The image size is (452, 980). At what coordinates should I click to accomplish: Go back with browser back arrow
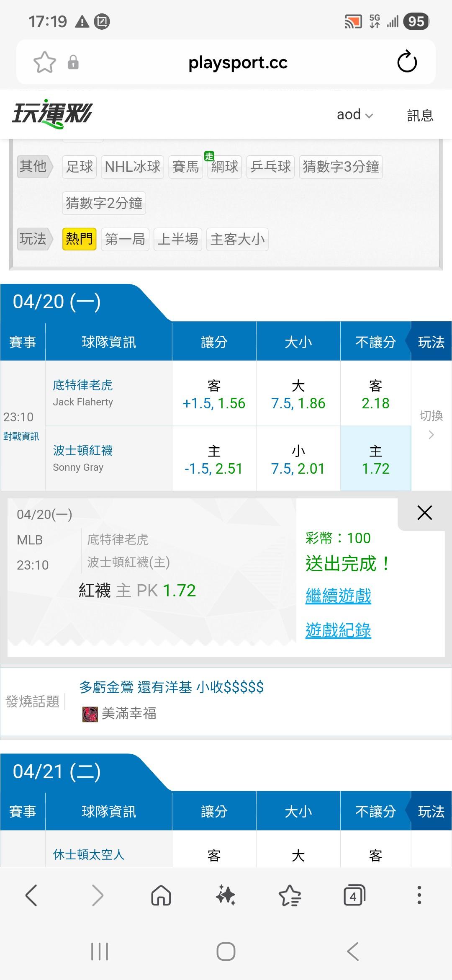tap(31, 895)
